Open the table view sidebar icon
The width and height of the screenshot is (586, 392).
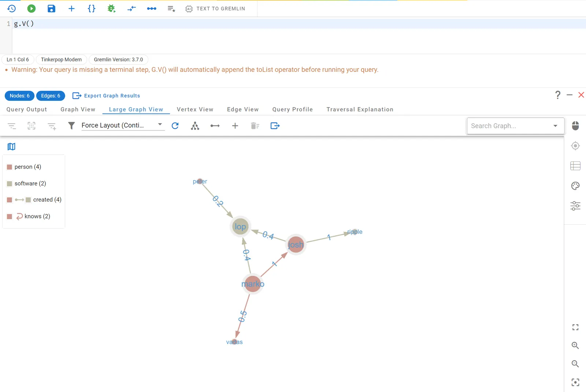click(x=575, y=166)
